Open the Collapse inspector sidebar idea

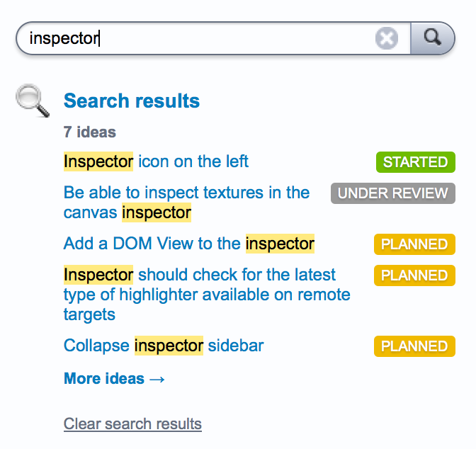tap(164, 346)
